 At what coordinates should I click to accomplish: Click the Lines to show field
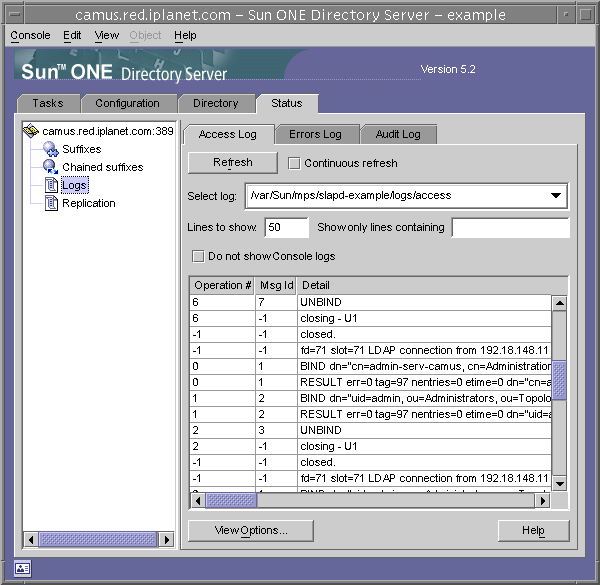[286, 227]
